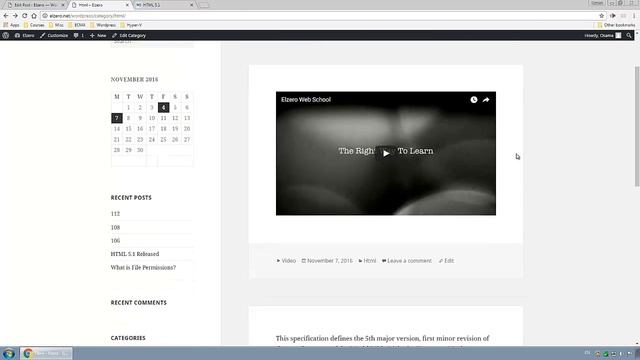The height and width of the screenshot is (360, 640).
Task: Open the Wordpress bookmark folder
Action: tap(103, 25)
